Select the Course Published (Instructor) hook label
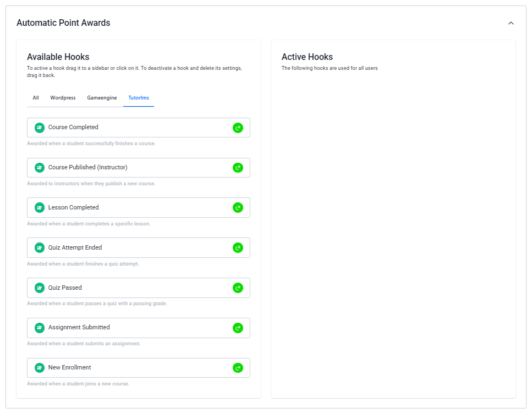The width and height of the screenshot is (532, 414). pos(88,167)
